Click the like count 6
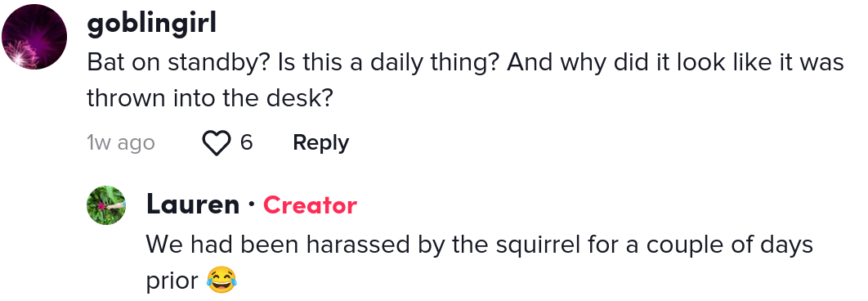The width and height of the screenshot is (868, 301). [x=246, y=142]
